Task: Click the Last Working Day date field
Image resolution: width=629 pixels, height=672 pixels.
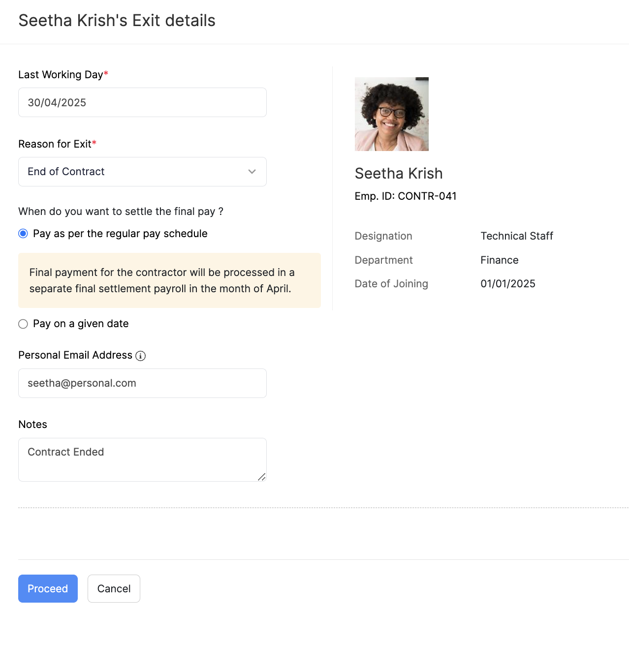Action: 142,102
